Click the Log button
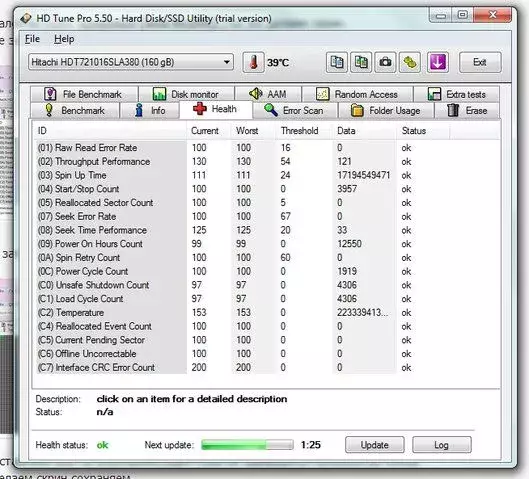Viewport: 529px width, 479px height. point(442,445)
